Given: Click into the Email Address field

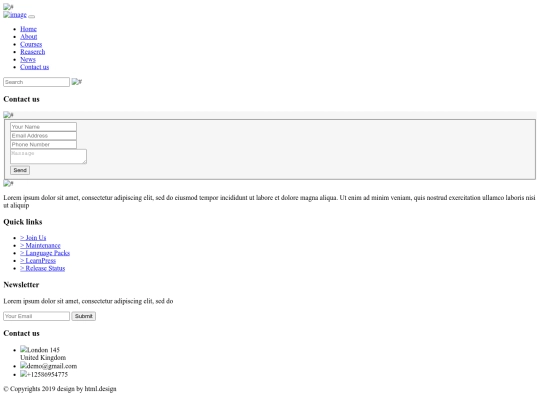Looking at the screenshot, I should [43, 136].
